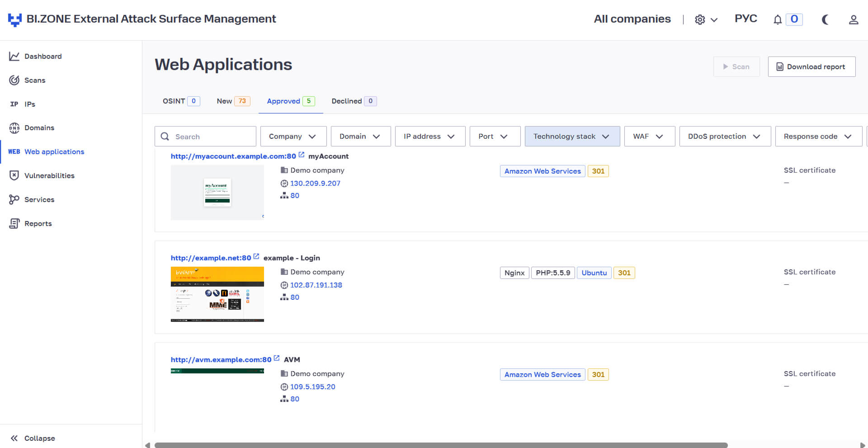Click IP address 109.5.195.20
The image size is (868, 448).
[x=313, y=387]
